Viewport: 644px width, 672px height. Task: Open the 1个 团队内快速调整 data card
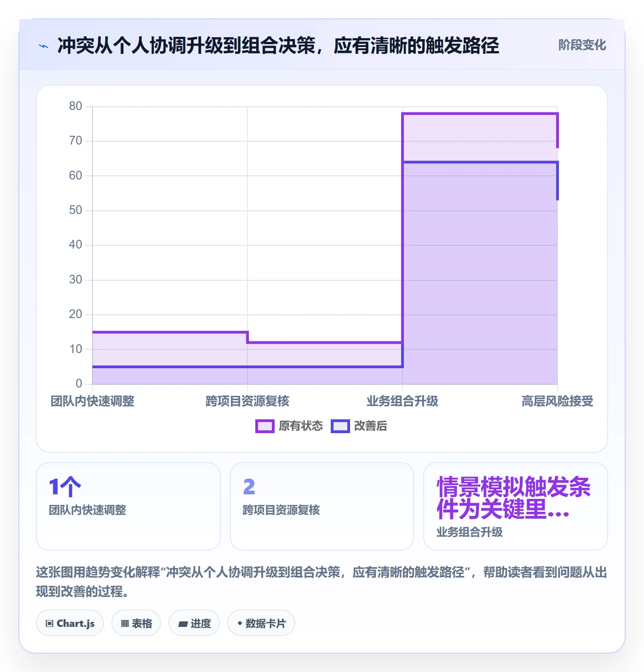point(128,506)
